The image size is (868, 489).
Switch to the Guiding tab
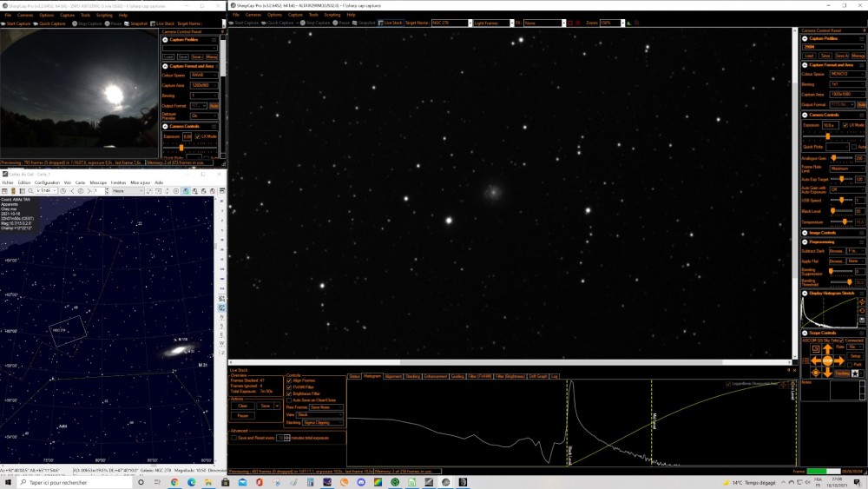point(457,376)
